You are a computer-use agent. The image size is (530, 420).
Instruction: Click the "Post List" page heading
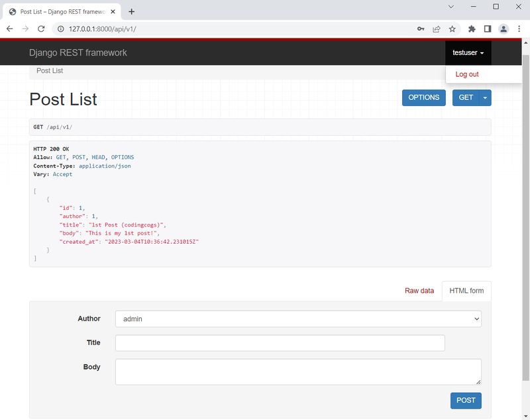point(63,99)
